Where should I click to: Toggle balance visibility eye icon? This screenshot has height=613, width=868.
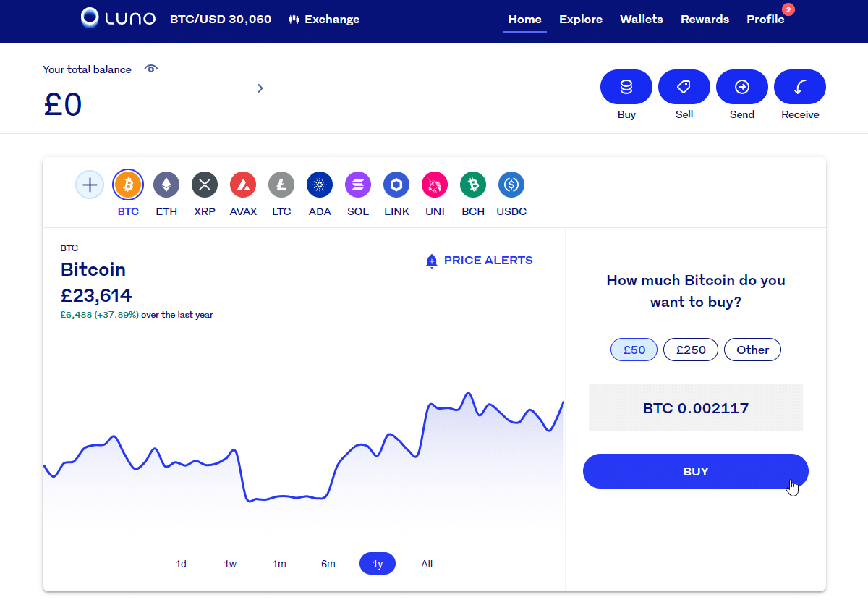[151, 69]
